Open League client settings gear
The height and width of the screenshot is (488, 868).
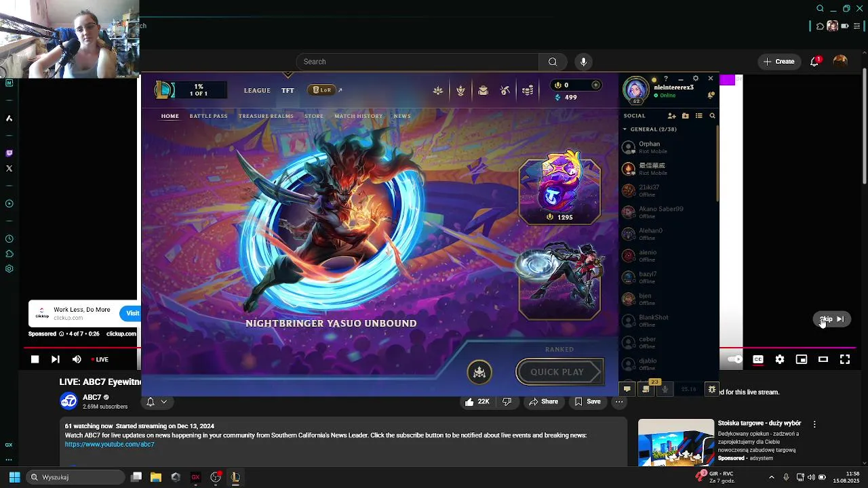pyautogui.click(x=695, y=79)
